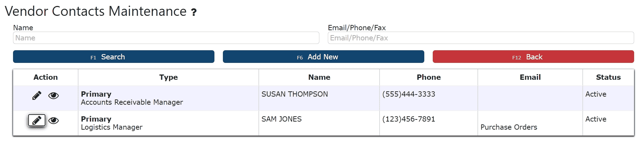View Sam Jones contact via eye icon

point(54,121)
